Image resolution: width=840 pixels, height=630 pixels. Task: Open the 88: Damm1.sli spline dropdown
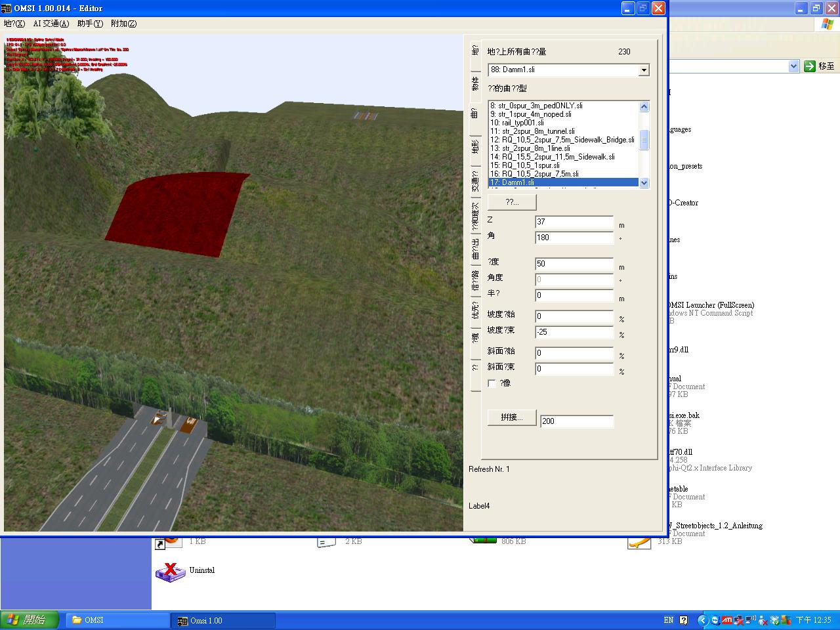(643, 70)
